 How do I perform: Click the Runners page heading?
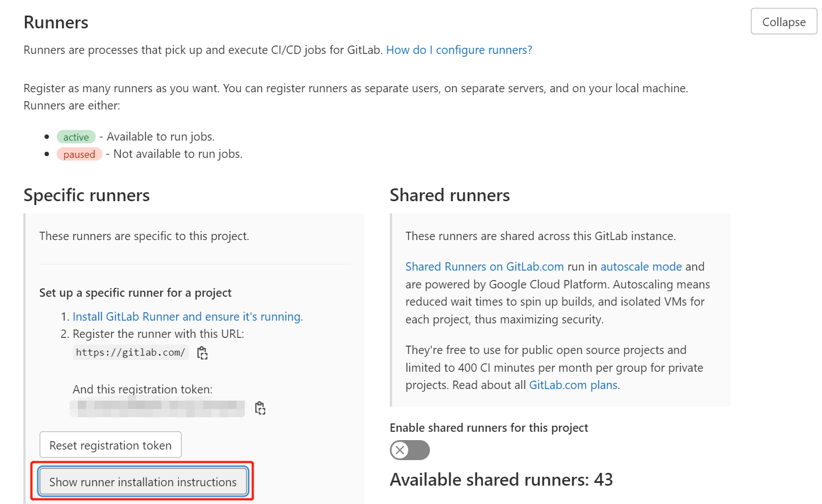tap(56, 22)
